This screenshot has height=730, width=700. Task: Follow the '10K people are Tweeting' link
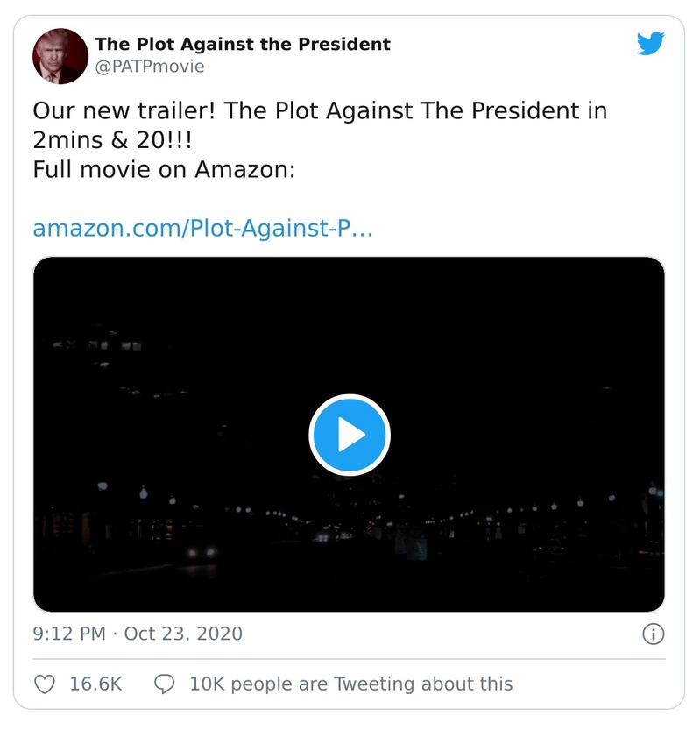coord(350,684)
